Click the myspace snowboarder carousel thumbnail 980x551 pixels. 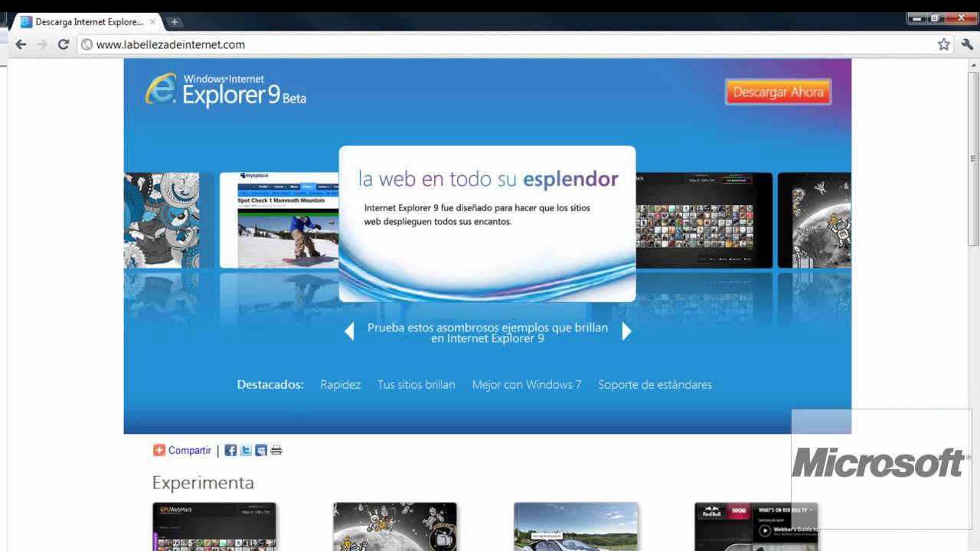point(279,220)
